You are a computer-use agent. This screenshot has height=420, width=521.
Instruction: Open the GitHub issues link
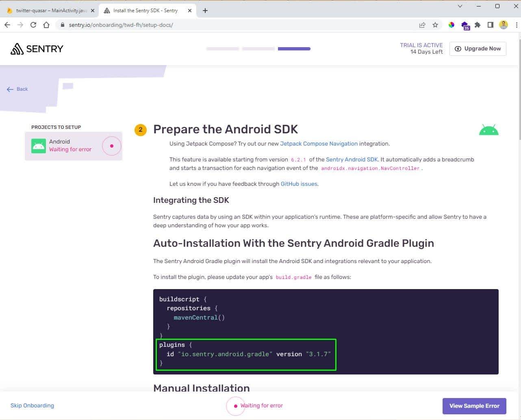pyautogui.click(x=299, y=184)
